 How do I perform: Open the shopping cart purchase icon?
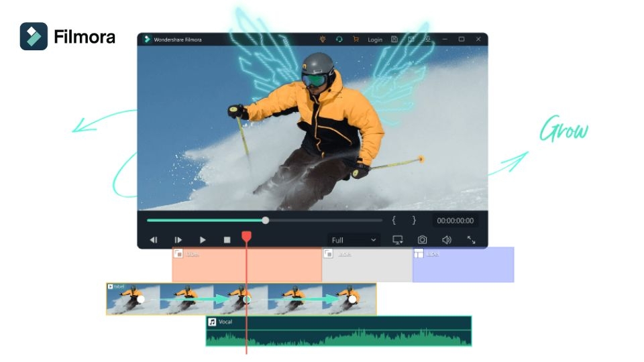(356, 40)
